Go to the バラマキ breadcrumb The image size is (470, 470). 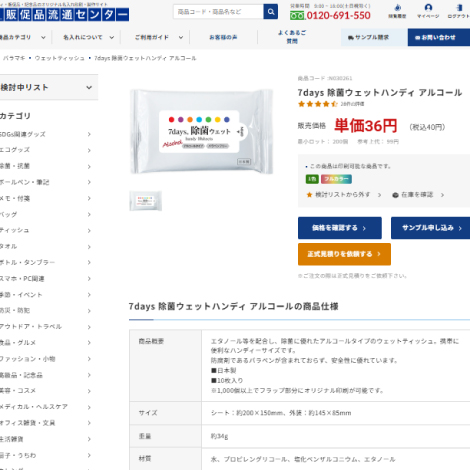(x=14, y=58)
